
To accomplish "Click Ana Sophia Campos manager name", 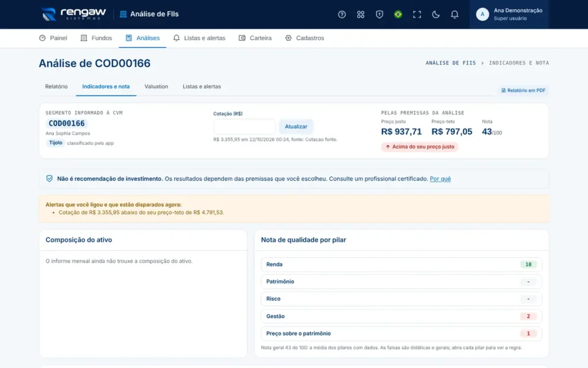I will click(68, 133).
